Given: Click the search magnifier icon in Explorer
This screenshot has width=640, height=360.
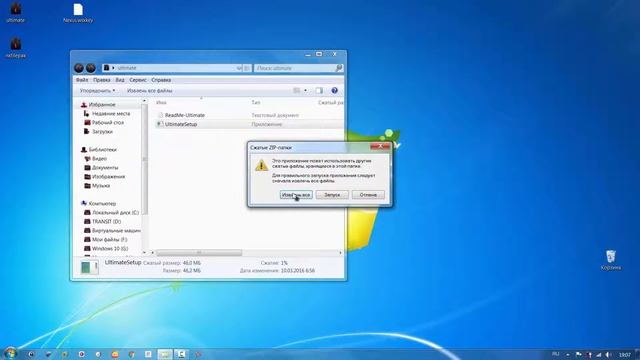Looking at the screenshot, I should [338, 68].
